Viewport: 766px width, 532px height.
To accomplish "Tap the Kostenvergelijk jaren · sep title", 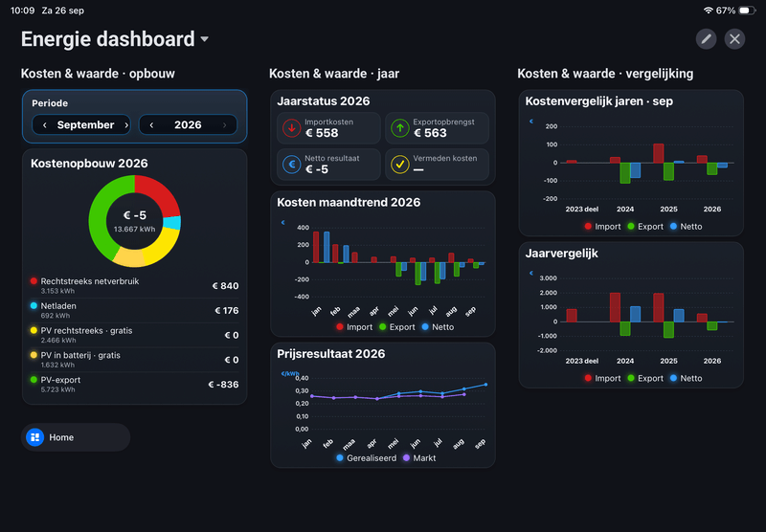I will (599, 101).
